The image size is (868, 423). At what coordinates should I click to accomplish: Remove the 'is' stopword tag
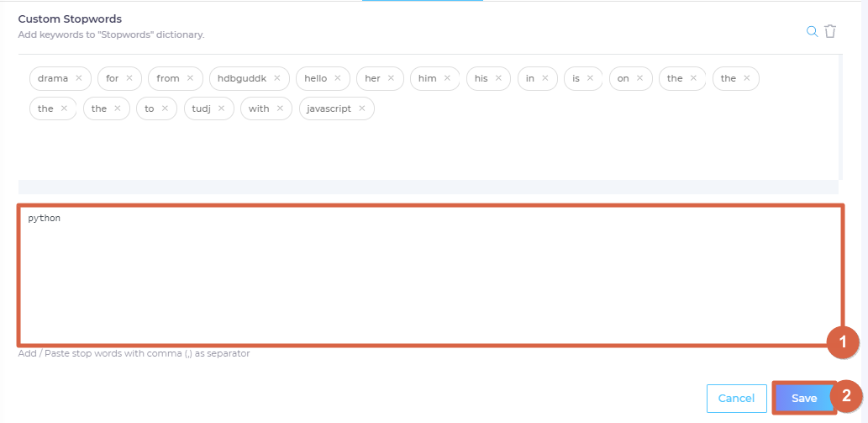(x=590, y=78)
